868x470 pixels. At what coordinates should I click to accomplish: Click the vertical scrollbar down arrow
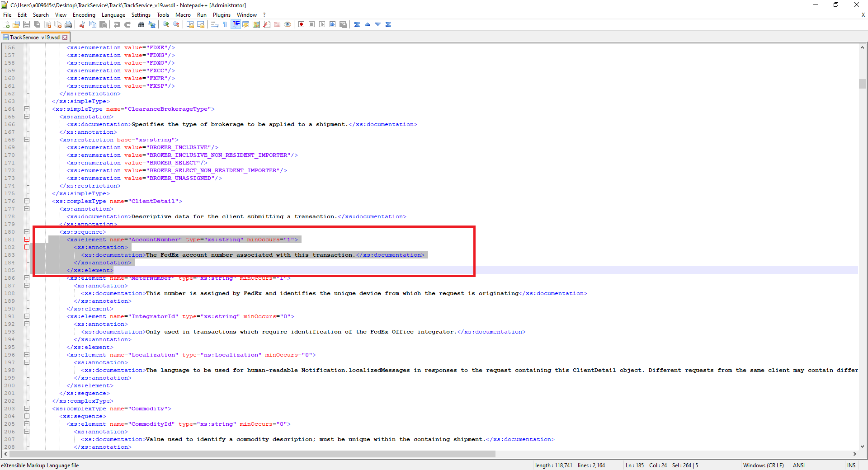[862, 446]
